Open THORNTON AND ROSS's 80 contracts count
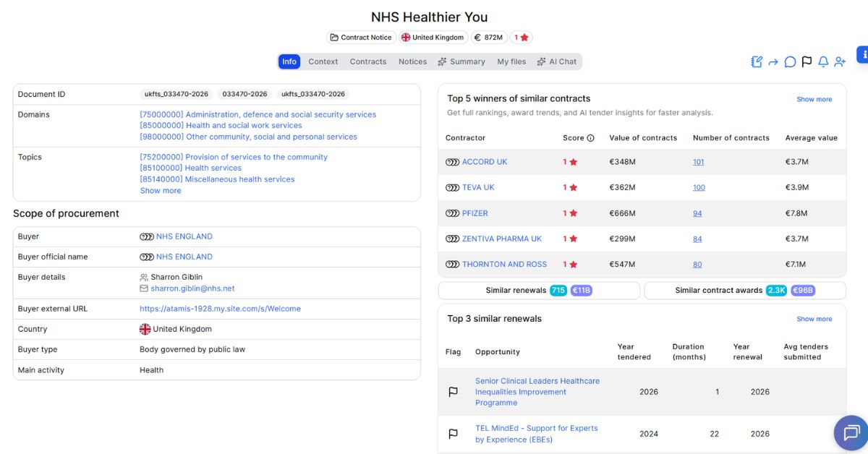This screenshot has height=454, width=868. click(697, 264)
